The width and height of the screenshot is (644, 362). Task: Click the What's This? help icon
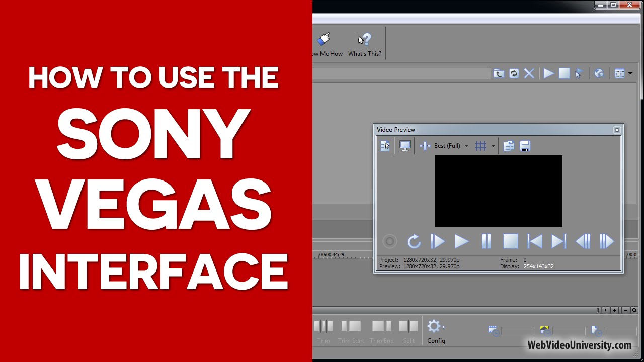pyautogui.click(x=365, y=40)
